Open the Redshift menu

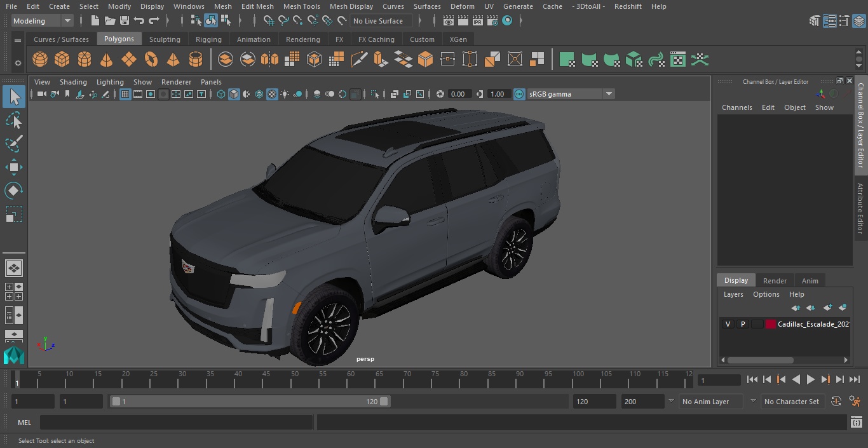(x=628, y=6)
